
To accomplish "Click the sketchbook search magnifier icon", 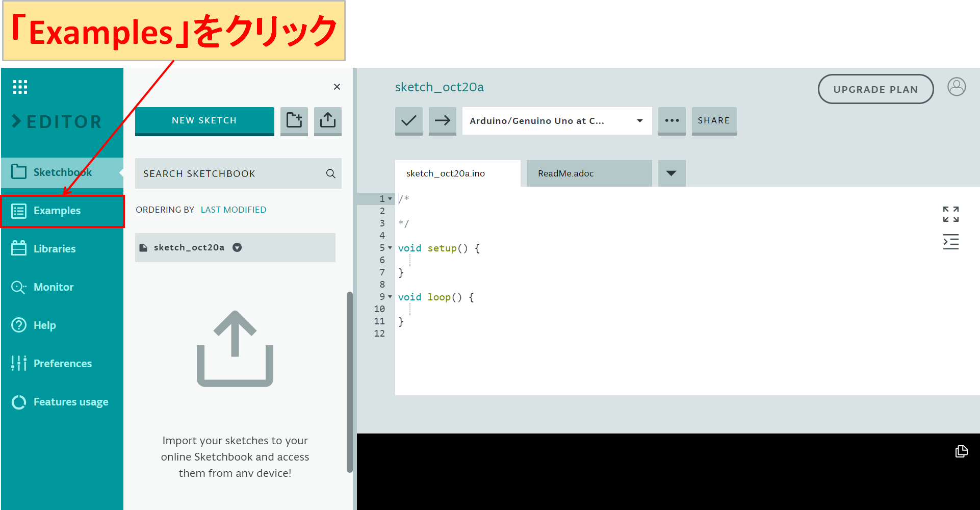I will (x=330, y=173).
